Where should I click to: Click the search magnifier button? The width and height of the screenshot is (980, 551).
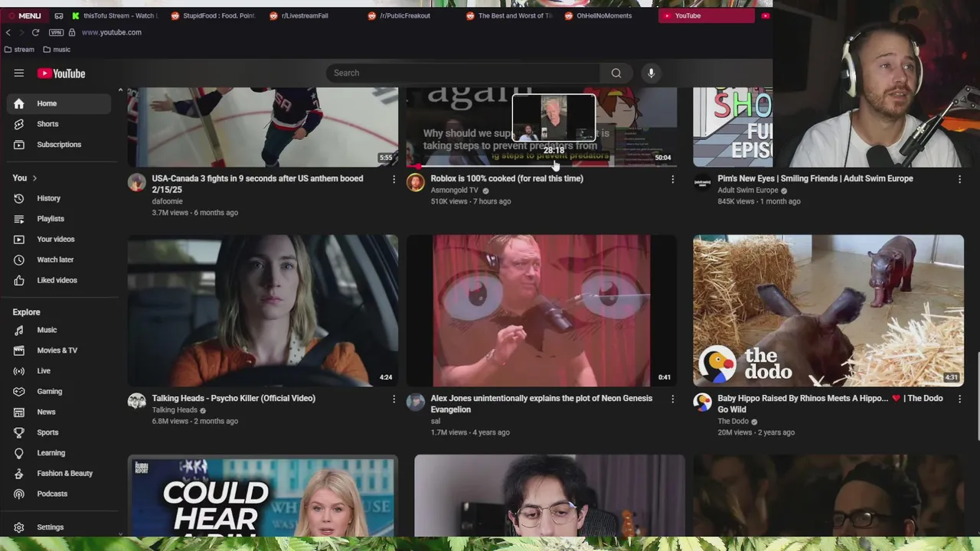pos(616,73)
